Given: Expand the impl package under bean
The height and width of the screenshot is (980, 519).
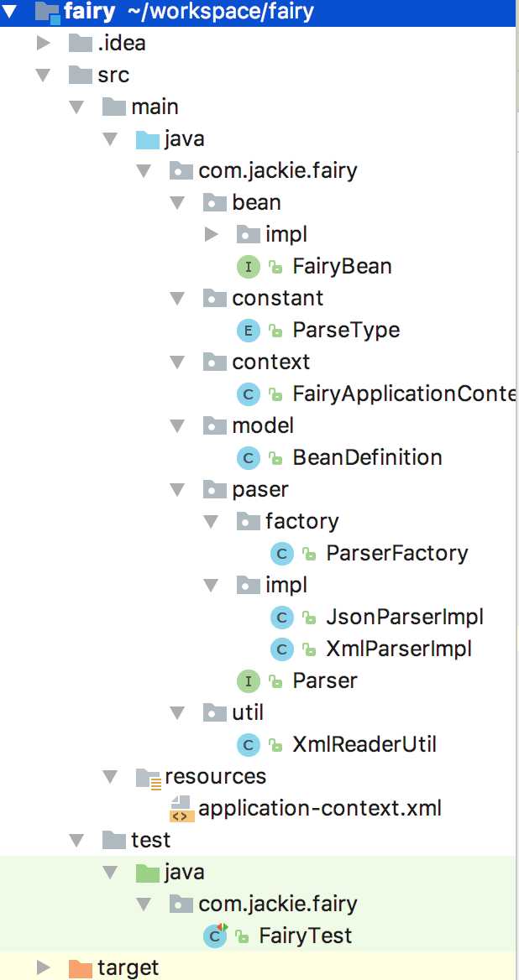Looking at the screenshot, I should [212, 234].
